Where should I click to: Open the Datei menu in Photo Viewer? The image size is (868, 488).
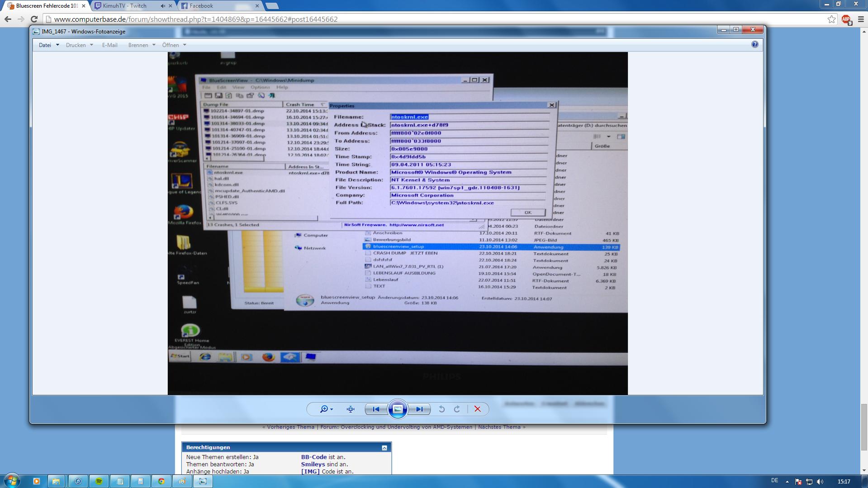pyautogui.click(x=49, y=45)
